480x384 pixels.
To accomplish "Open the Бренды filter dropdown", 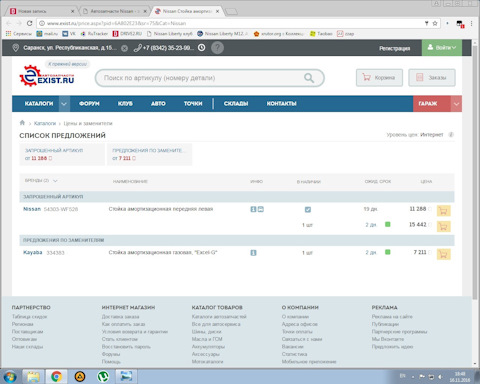I will 41,181.
